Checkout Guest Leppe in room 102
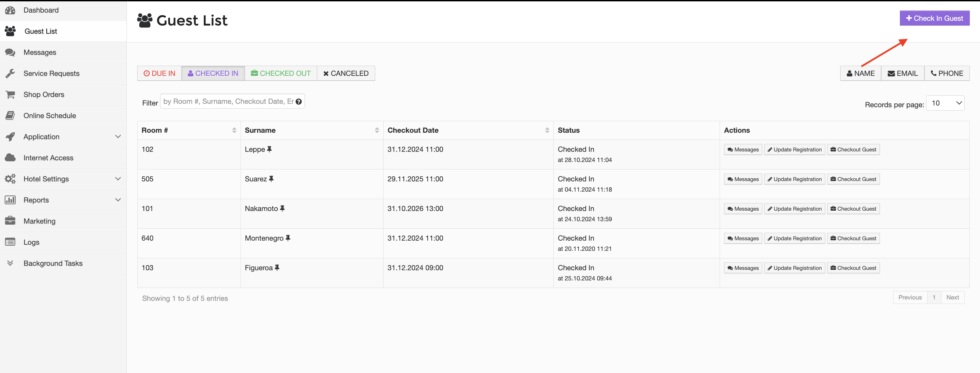The width and height of the screenshot is (980, 373). [x=853, y=150]
